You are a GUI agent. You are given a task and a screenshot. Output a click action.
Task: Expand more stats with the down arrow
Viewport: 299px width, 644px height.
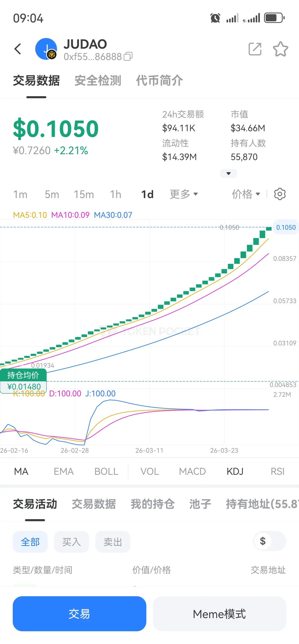[x=228, y=174]
